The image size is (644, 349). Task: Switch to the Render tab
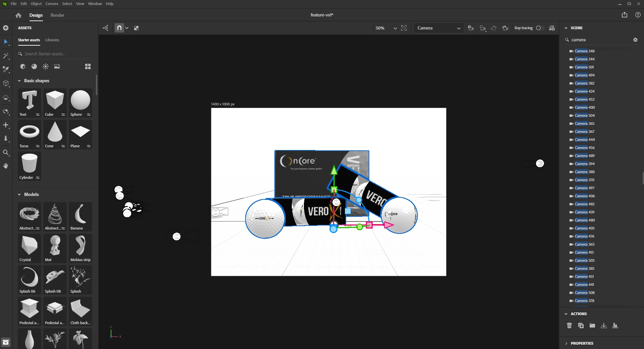click(57, 15)
